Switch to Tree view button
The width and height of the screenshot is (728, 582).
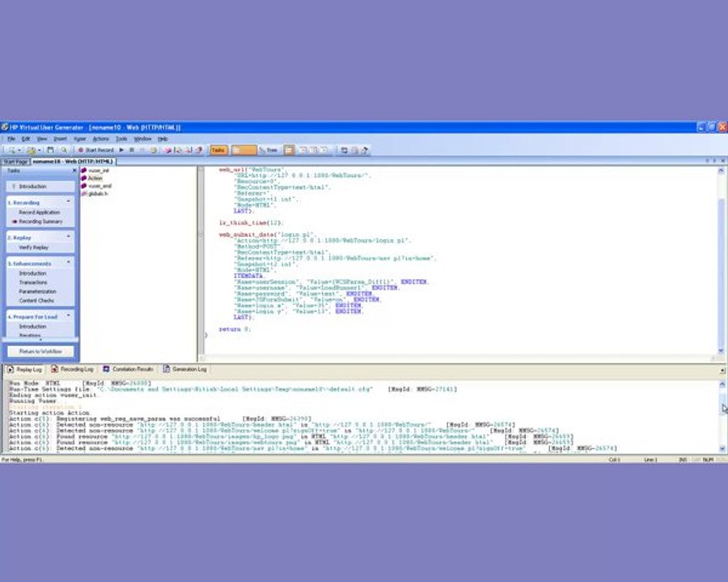pyautogui.click(x=269, y=150)
